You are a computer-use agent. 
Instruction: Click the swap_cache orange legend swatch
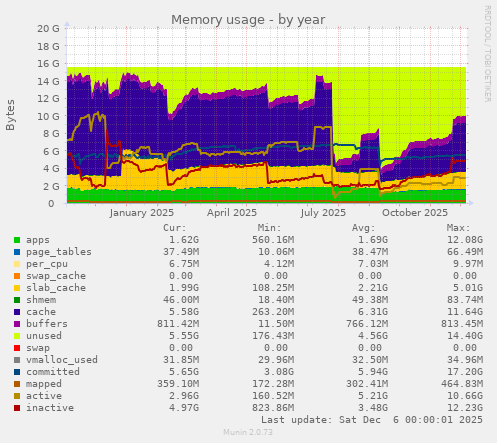(17, 276)
